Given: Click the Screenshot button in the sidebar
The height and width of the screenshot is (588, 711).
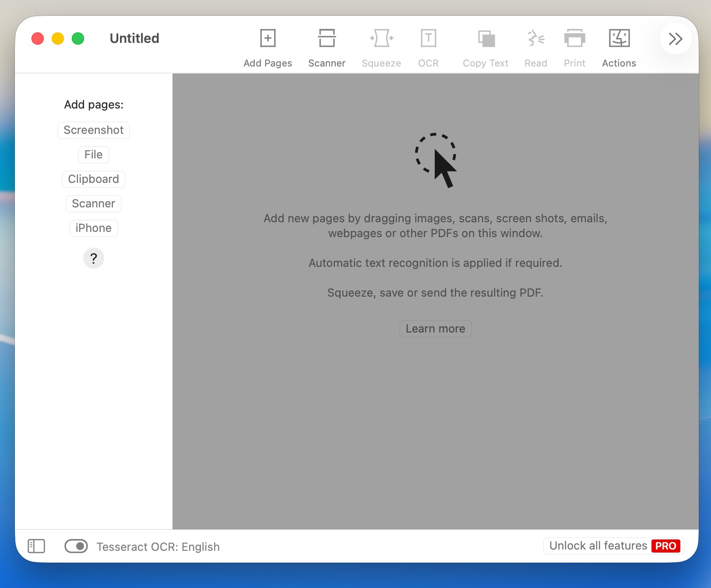Looking at the screenshot, I should [94, 130].
